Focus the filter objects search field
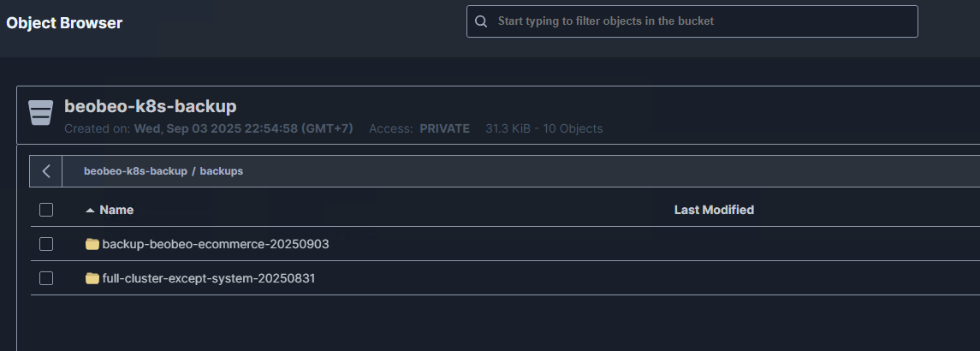The height and width of the screenshot is (351, 980). coord(702,21)
